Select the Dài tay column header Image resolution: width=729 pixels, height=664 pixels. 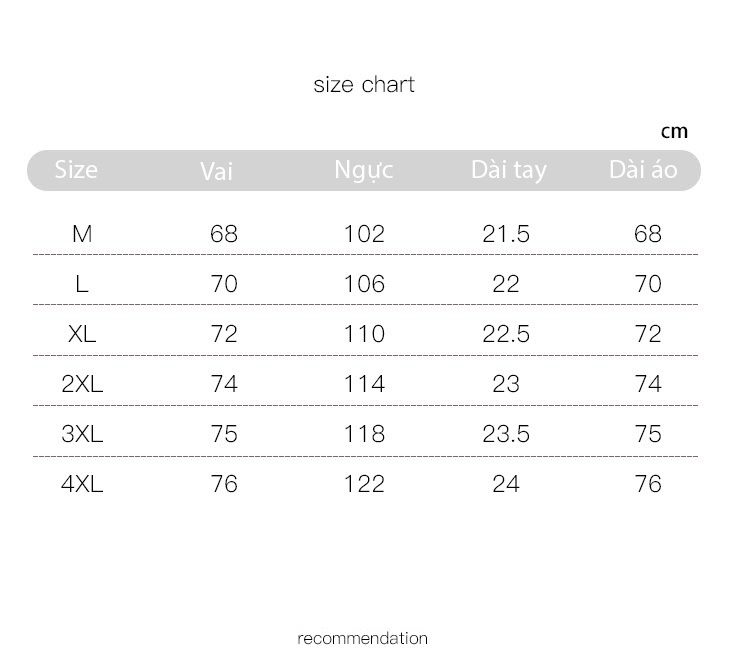coord(509,170)
